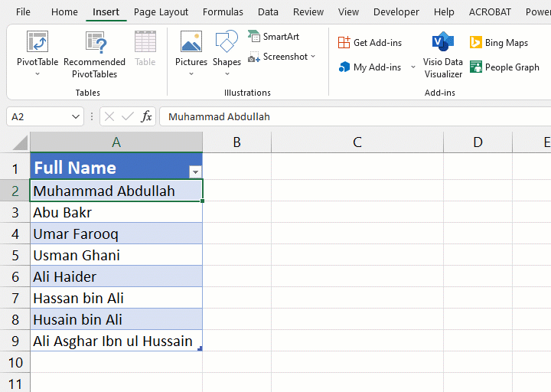Click the People Graph label
This screenshot has width=551, height=392.
(x=512, y=67)
